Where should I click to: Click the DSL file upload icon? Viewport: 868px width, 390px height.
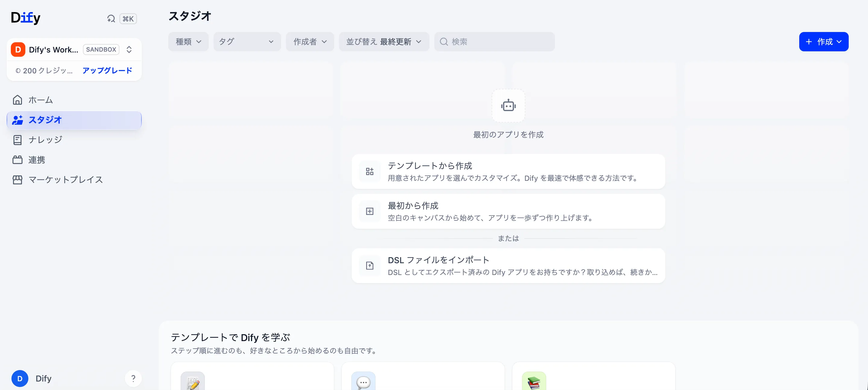pos(370,266)
